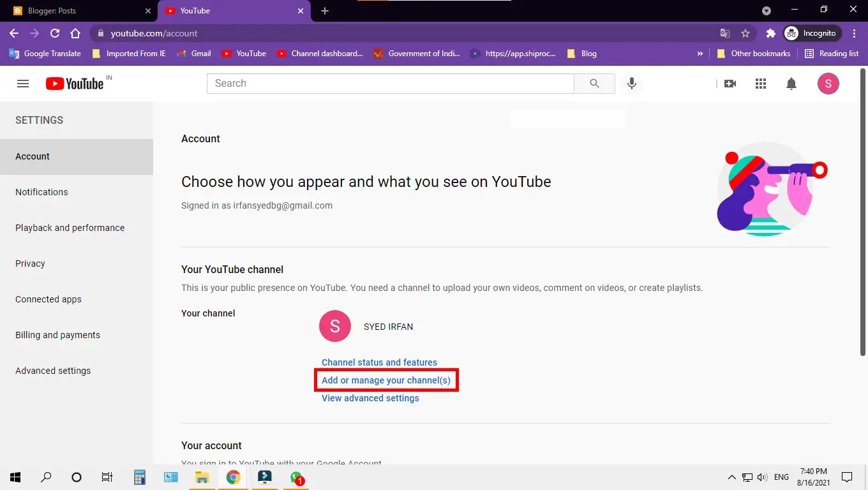
Task: Open Chrome's three-dot menu
Action: [x=855, y=33]
